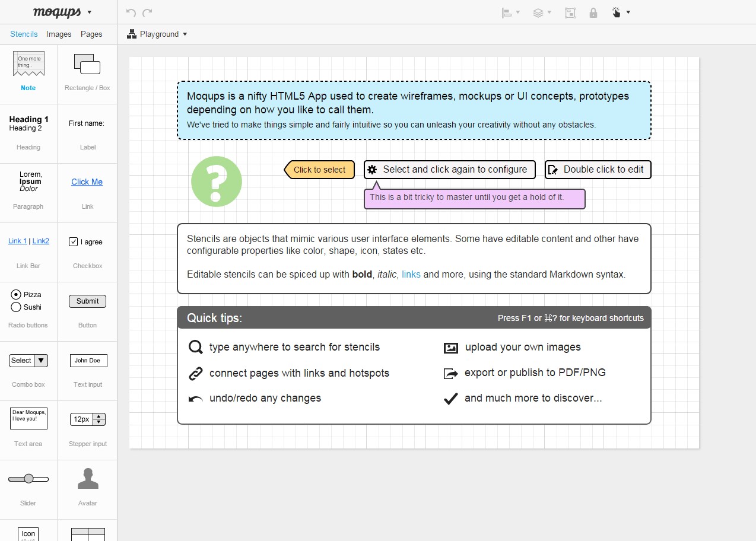
Task: Click the group objects toolbar icon
Action: [x=570, y=12]
